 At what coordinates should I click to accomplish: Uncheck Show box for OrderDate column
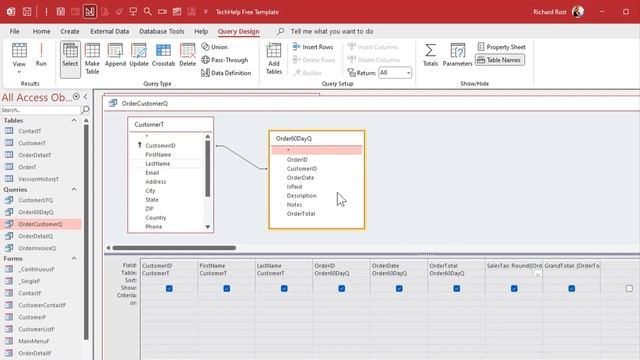399,289
